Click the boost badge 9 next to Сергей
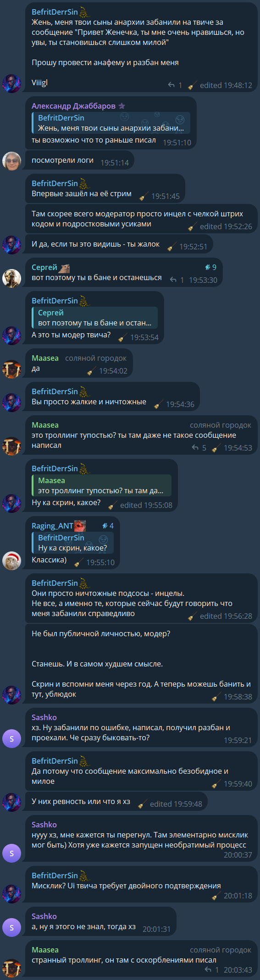Image resolution: width=260 pixels, height=980 pixels. coord(210,267)
